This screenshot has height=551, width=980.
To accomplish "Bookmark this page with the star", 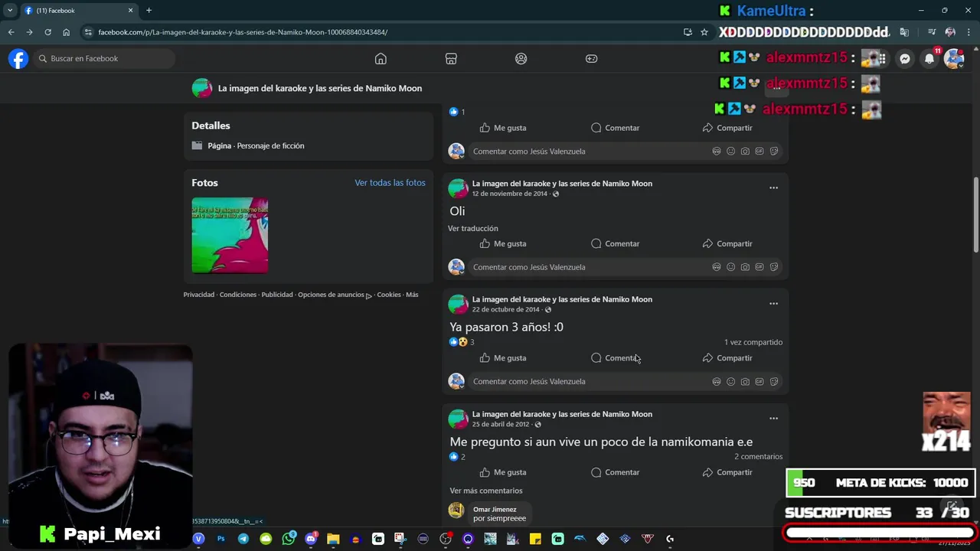I will point(704,32).
